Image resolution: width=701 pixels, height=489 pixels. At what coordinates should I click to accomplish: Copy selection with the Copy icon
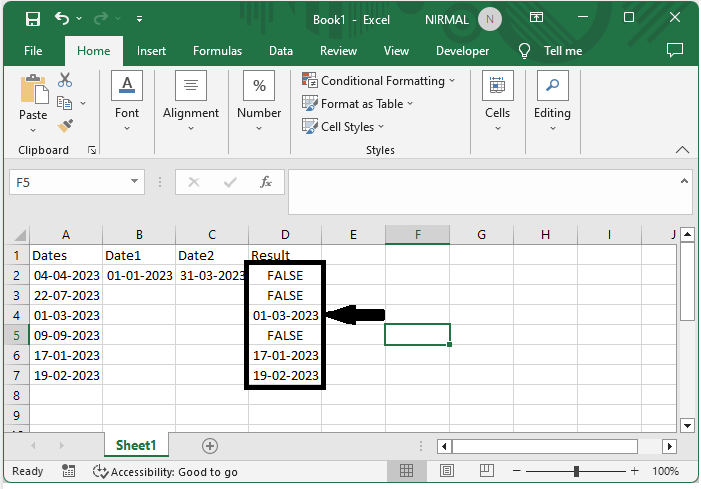(64, 103)
